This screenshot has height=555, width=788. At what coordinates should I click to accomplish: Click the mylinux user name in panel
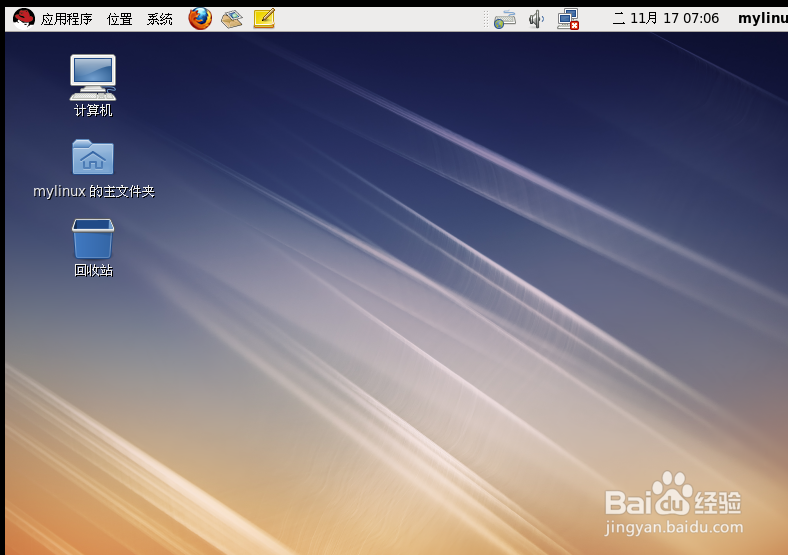pyautogui.click(x=762, y=19)
